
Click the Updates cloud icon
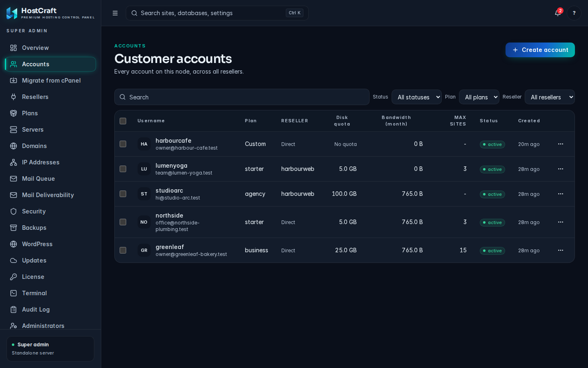[x=13, y=260]
